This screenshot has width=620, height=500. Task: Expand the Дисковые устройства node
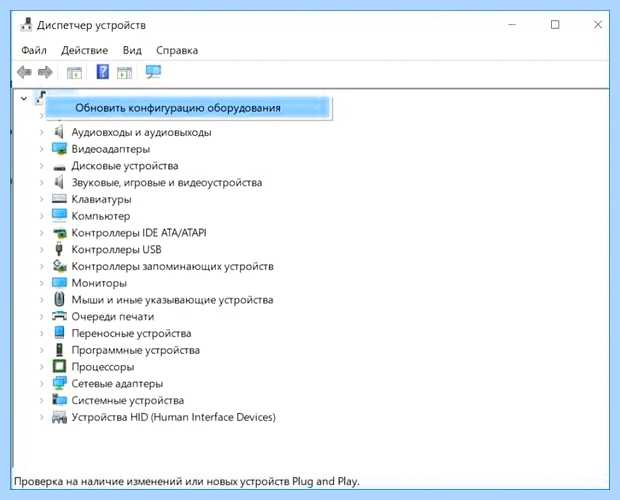(x=42, y=166)
